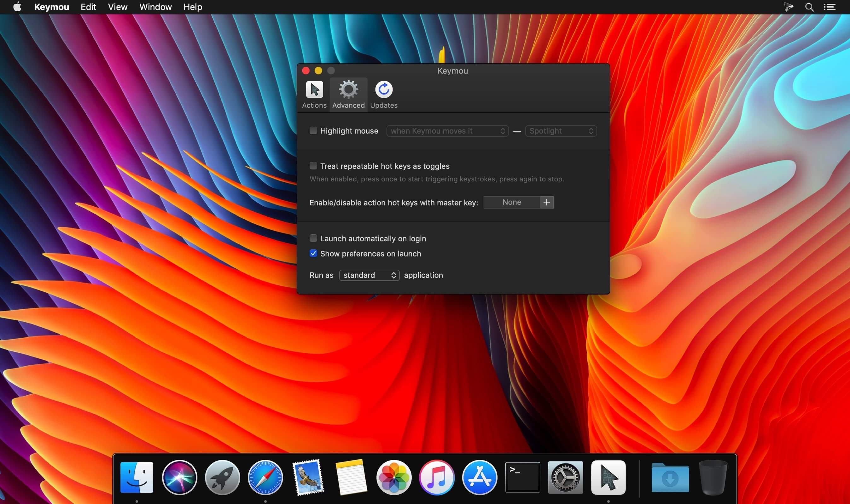The height and width of the screenshot is (504, 850).
Task: Enable Launch automatically on login
Action: [313, 238]
